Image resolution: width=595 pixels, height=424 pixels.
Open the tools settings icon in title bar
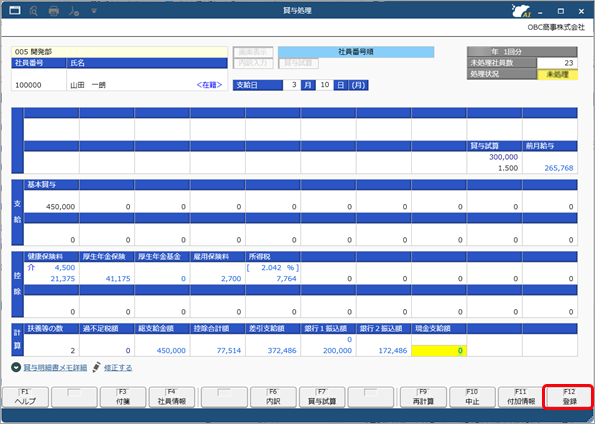click(74, 11)
